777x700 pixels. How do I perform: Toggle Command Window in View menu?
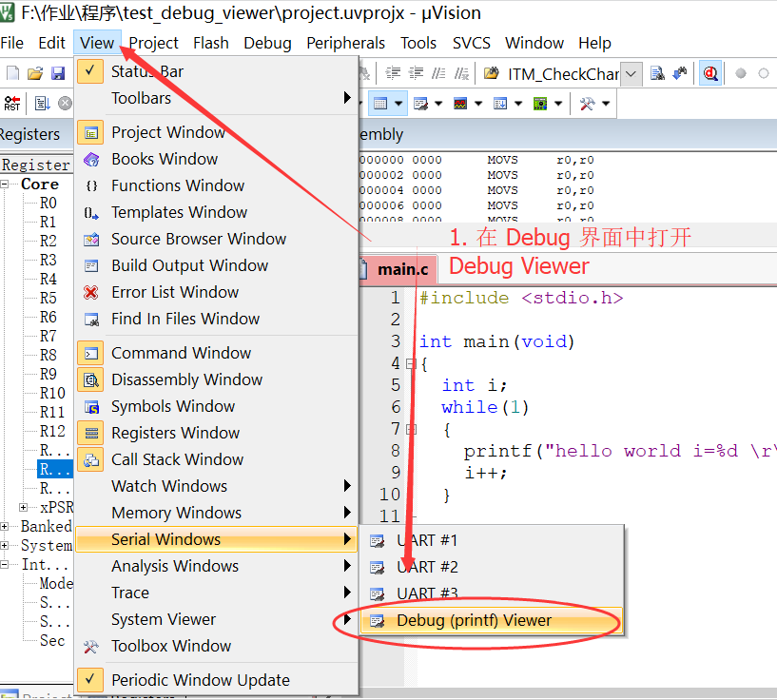[217, 353]
